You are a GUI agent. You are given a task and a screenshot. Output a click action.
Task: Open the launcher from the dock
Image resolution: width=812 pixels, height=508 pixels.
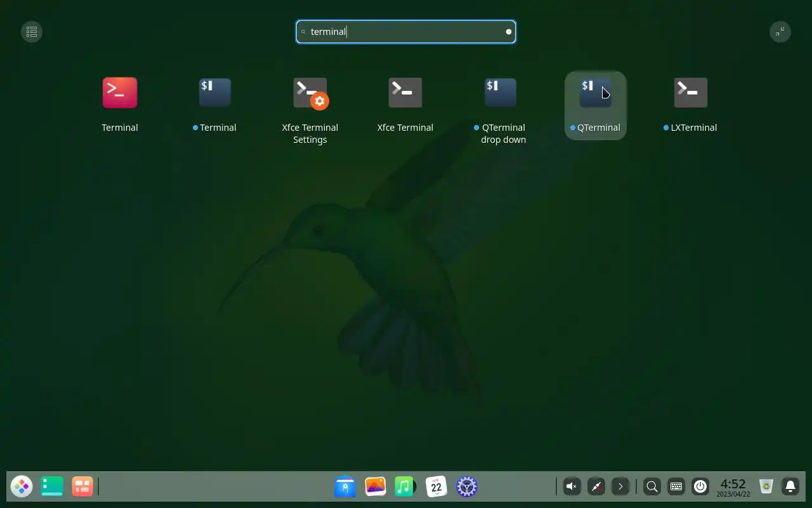(22, 487)
